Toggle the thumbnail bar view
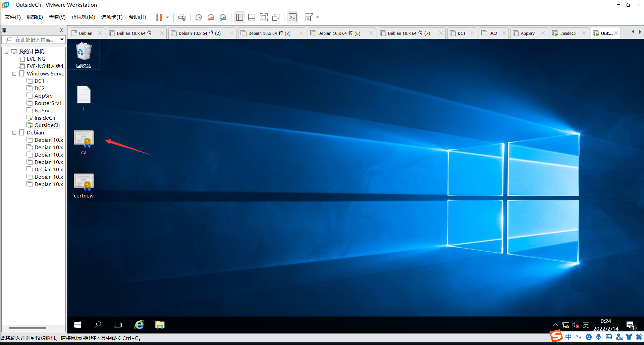 point(252,17)
